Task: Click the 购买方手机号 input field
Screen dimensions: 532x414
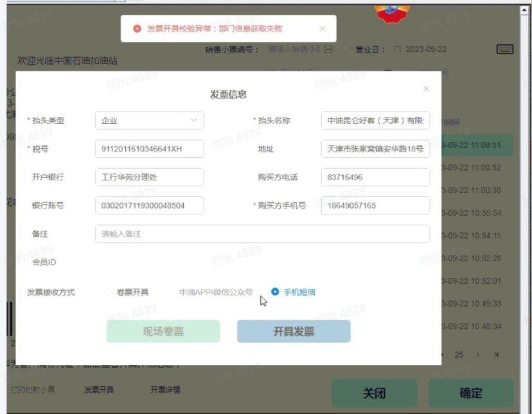Action: click(x=375, y=205)
